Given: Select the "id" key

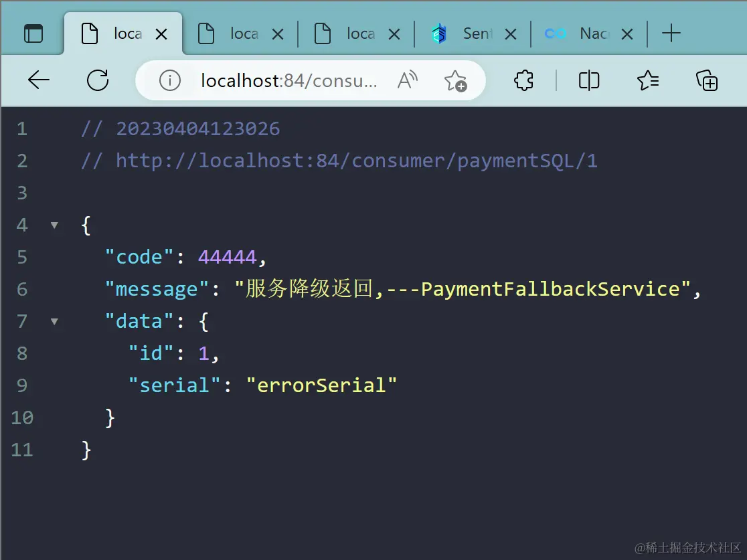Looking at the screenshot, I should (x=151, y=353).
